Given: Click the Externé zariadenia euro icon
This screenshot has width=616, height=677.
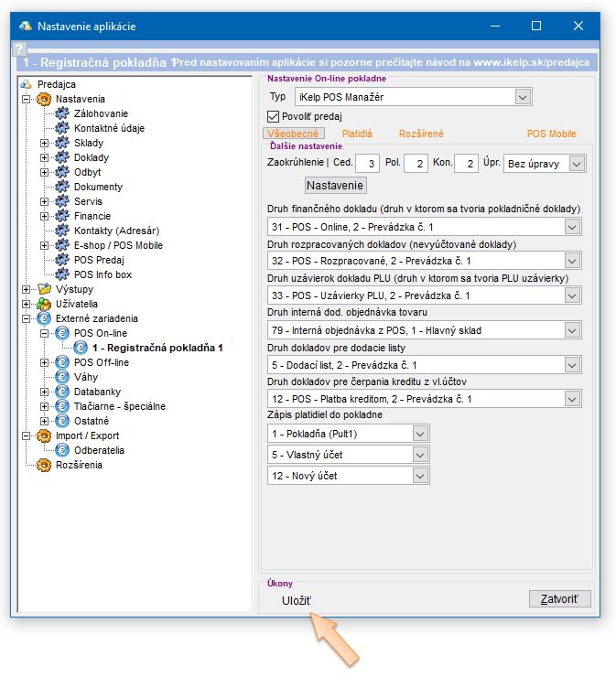Looking at the screenshot, I should pyautogui.click(x=44, y=318).
